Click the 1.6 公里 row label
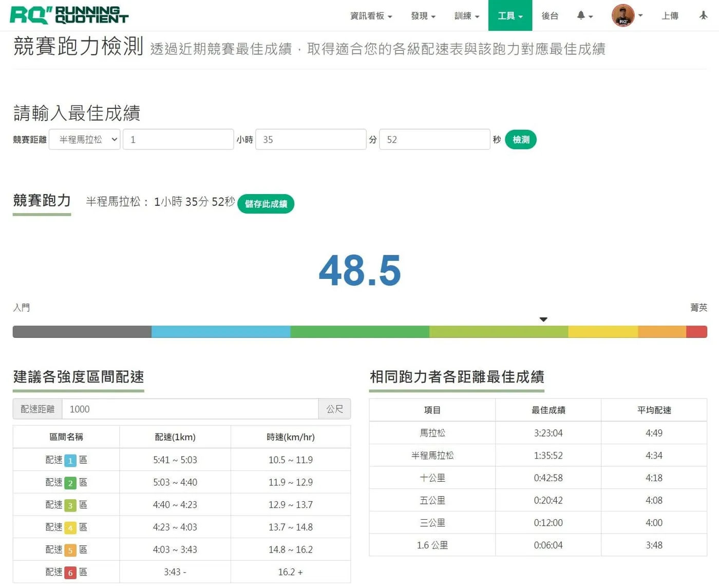719x588 pixels. coord(432,545)
